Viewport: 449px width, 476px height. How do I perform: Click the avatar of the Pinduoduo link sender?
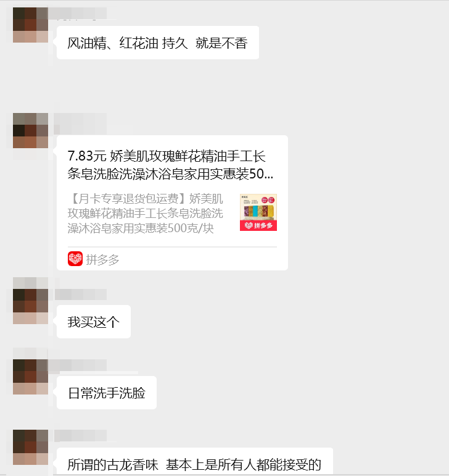coord(30,130)
